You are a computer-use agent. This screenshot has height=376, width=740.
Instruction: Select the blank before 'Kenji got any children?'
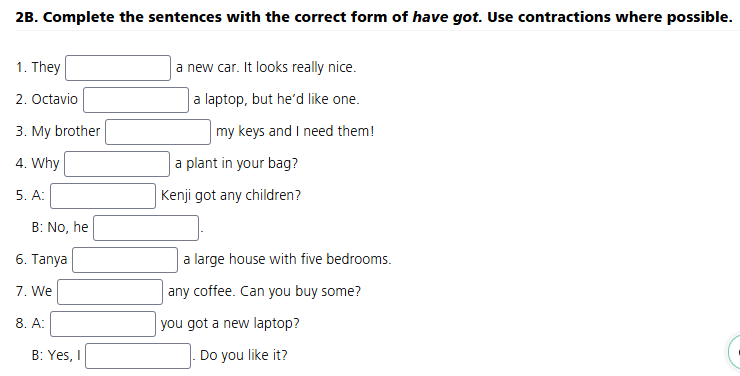(103, 196)
